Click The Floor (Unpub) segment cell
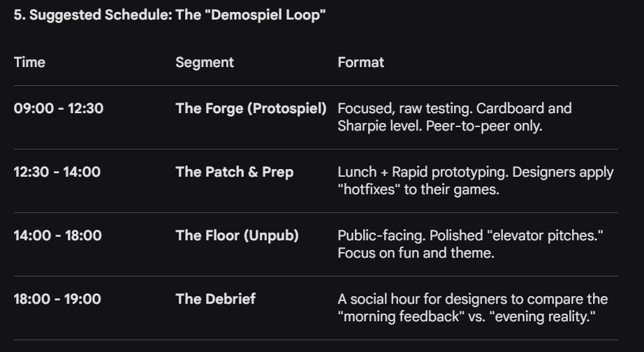644x352 pixels. pos(237,236)
